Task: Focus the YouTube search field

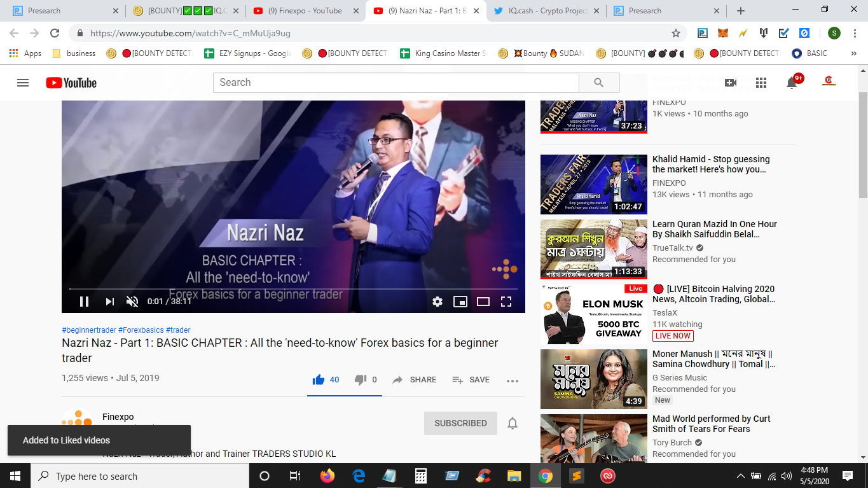Action: coord(396,83)
